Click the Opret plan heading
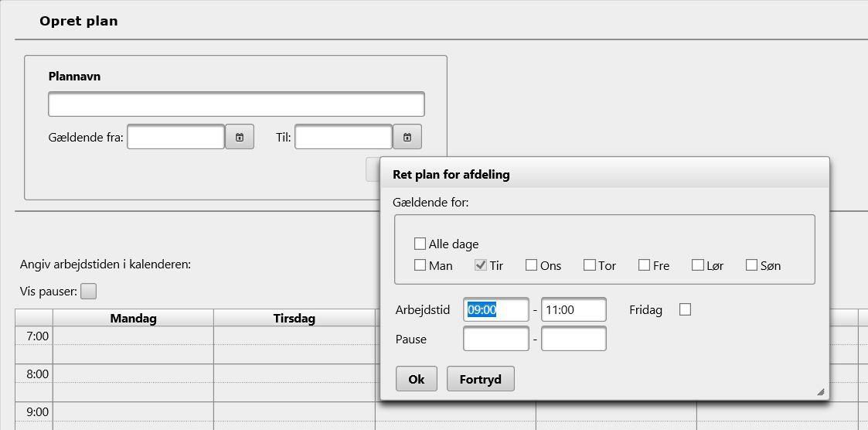 coord(79,22)
